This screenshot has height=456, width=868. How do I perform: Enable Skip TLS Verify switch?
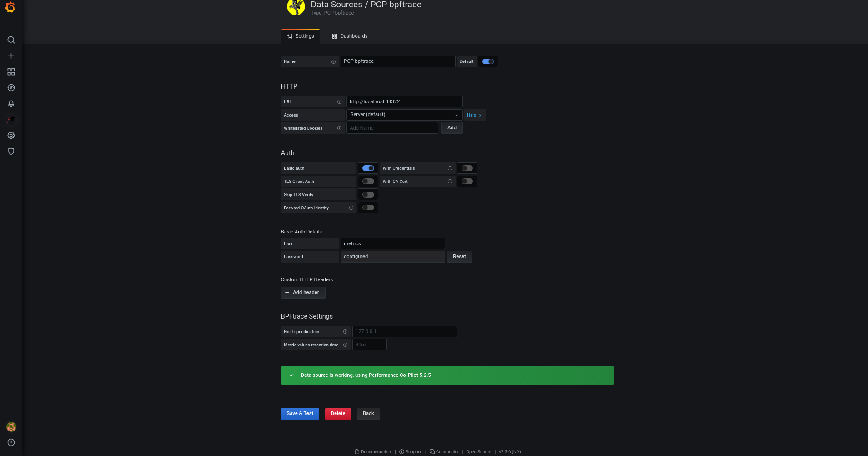pyautogui.click(x=368, y=195)
